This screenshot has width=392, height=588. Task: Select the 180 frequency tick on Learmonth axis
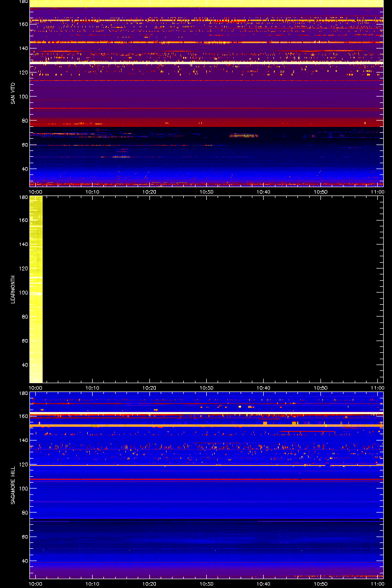[23, 197]
